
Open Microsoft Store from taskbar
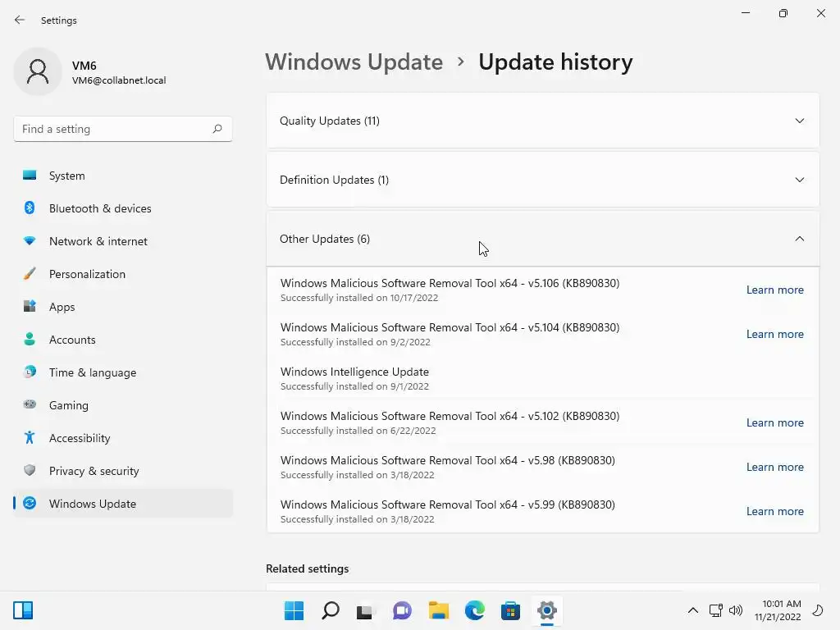(x=510, y=610)
